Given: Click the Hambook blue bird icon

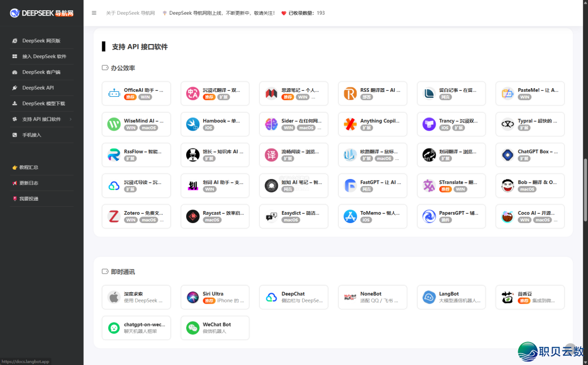Looking at the screenshot, I should click(x=193, y=124).
